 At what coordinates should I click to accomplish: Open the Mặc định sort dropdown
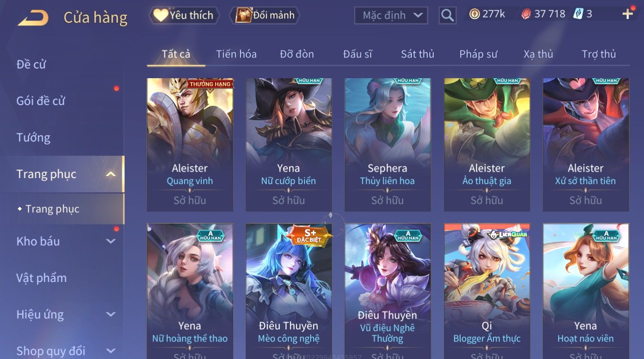coord(391,15)
